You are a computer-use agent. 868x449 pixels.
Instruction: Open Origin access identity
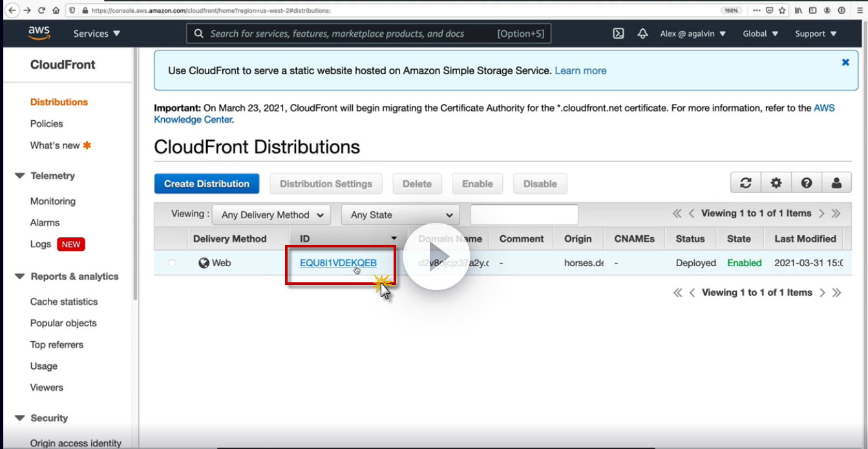tap(76, 443)
